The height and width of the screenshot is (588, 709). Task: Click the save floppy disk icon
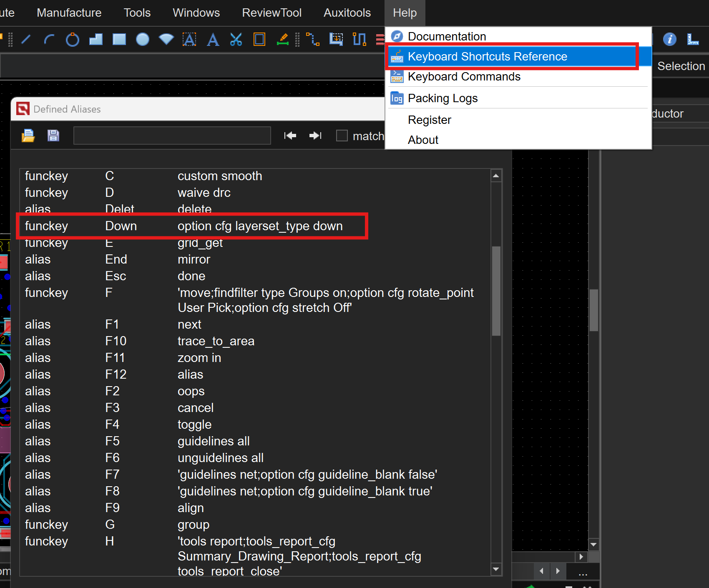tap(53, 136)
